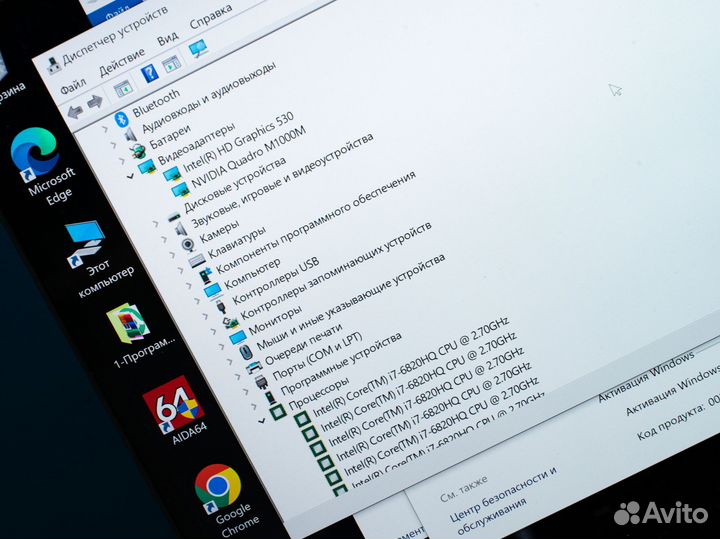Image resolution: width=720 pixels, height=539 pixels.
Task: Click the Клавиатуры keyboard icon
Action: (197, 261)
